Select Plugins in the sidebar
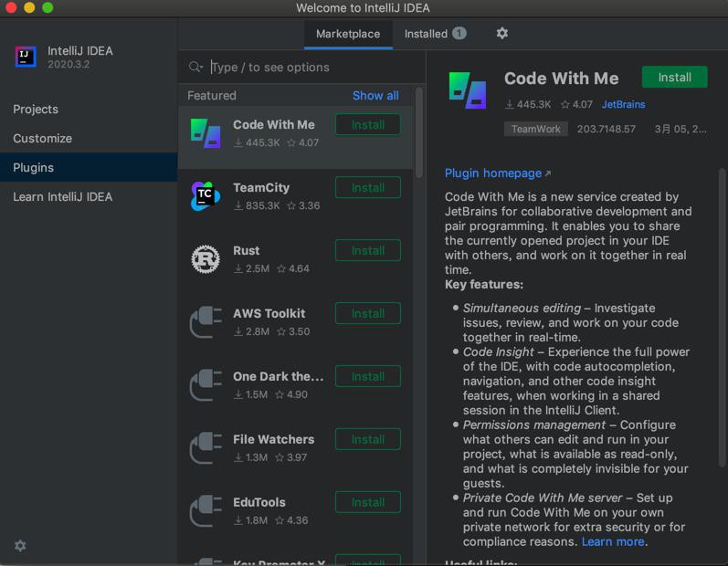This screenshot has width=728, height=566. click(89, 167)
